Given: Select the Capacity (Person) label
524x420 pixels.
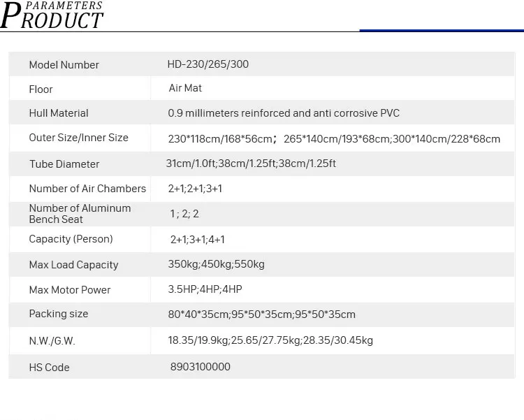Looking at the screenshot, I should 71,239.
